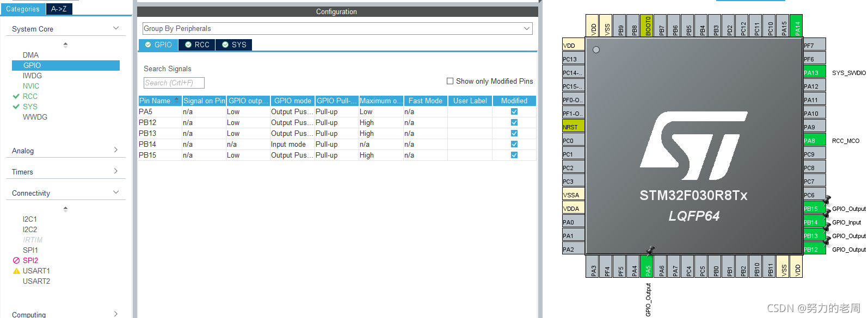Viewport: 868px width, 318px height.
Task: Toggle Modified checkbox for PB14 row
Action: pyautogui.click(x=514, y=144)
